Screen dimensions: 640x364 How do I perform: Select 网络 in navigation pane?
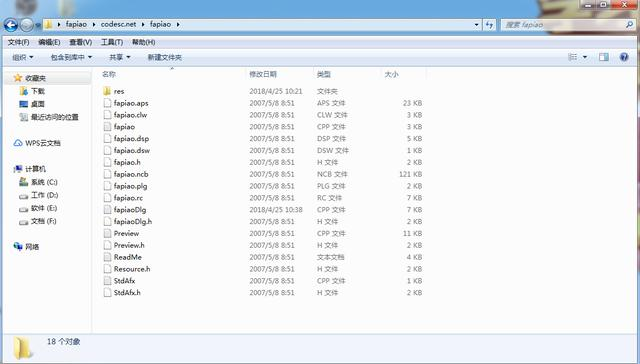[x=32, y=246]
